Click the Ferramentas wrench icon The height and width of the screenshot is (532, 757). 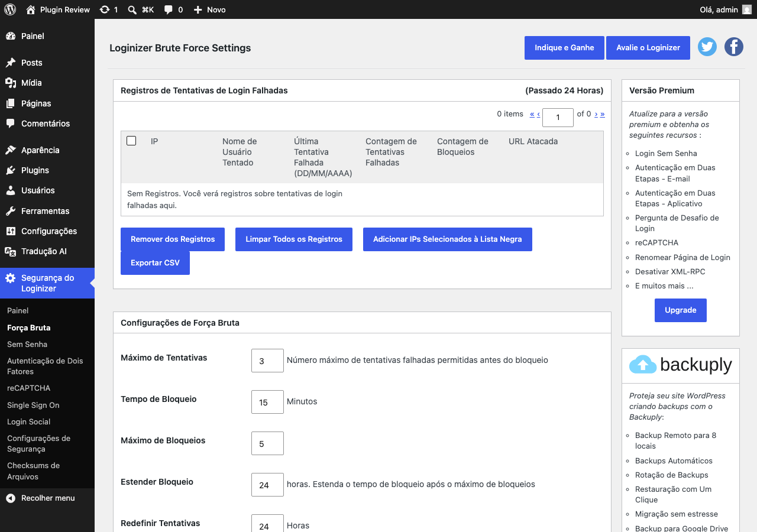coord(11,211)
